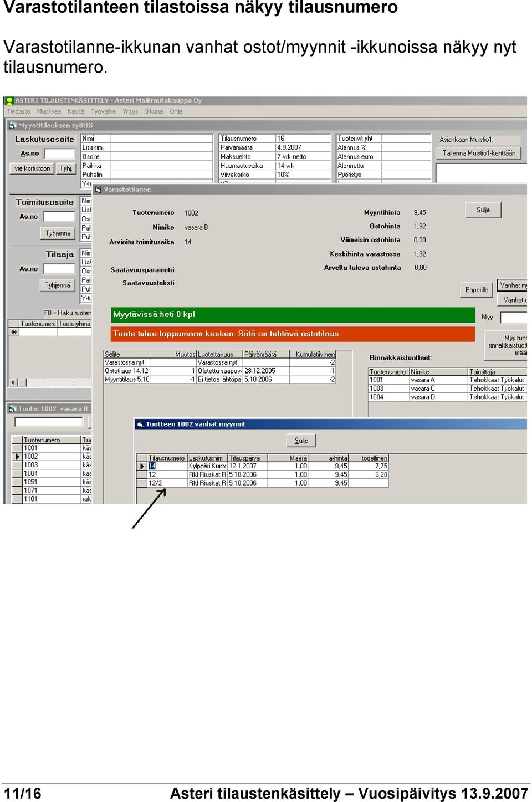Open the Yritys menu

130,111
